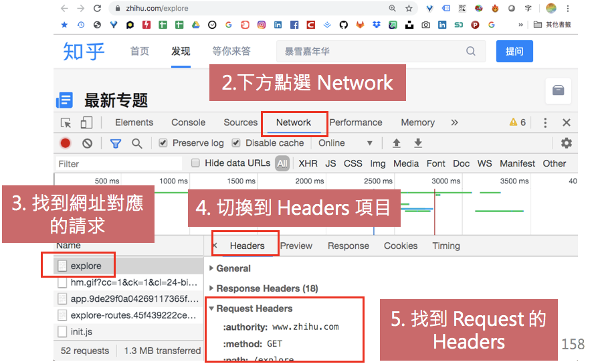Open the Online throttling dropdown

pyautogui.click(x=345, y=143)
